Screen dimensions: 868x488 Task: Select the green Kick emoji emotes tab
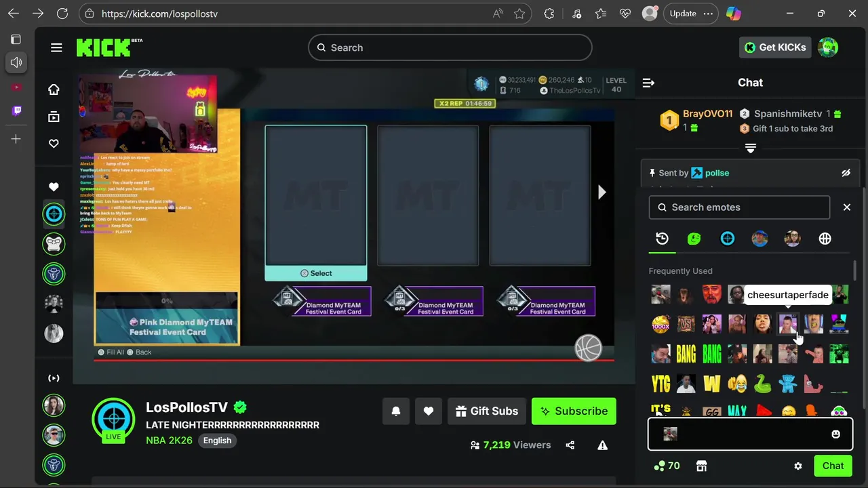(694, 239)
